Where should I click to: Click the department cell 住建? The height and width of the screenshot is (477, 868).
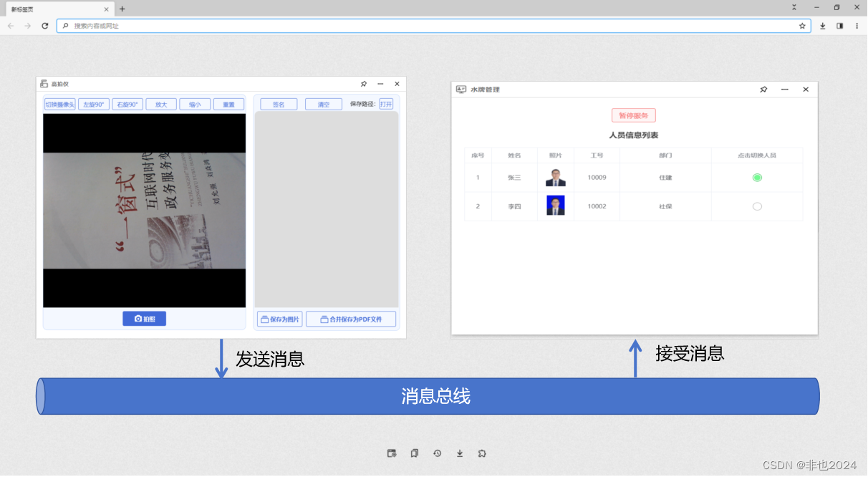(665, 178)
